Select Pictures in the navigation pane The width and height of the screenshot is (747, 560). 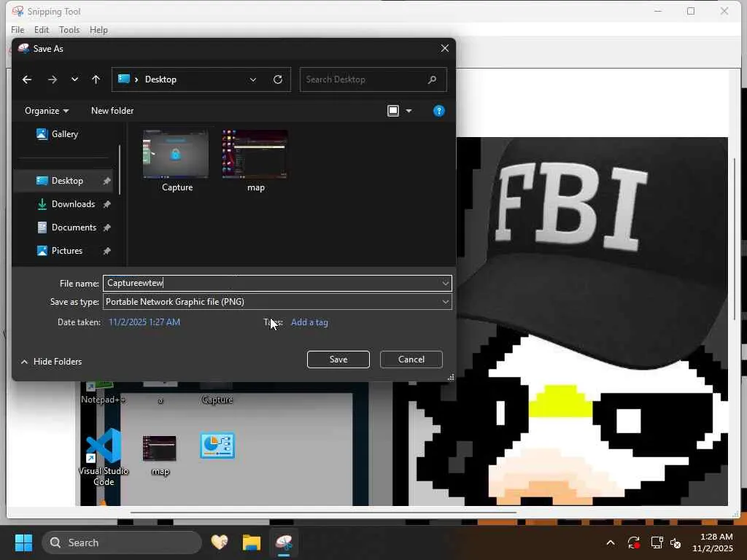pos(60,251)
